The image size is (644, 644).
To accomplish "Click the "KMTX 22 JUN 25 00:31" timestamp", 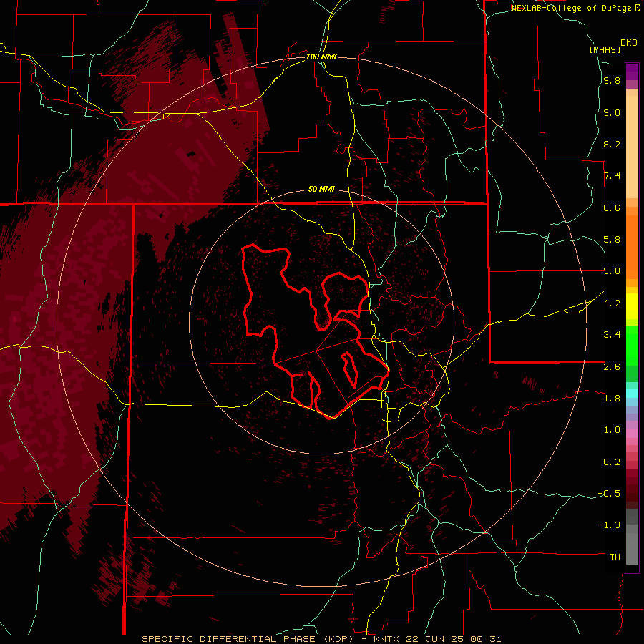I will [437, 639].
